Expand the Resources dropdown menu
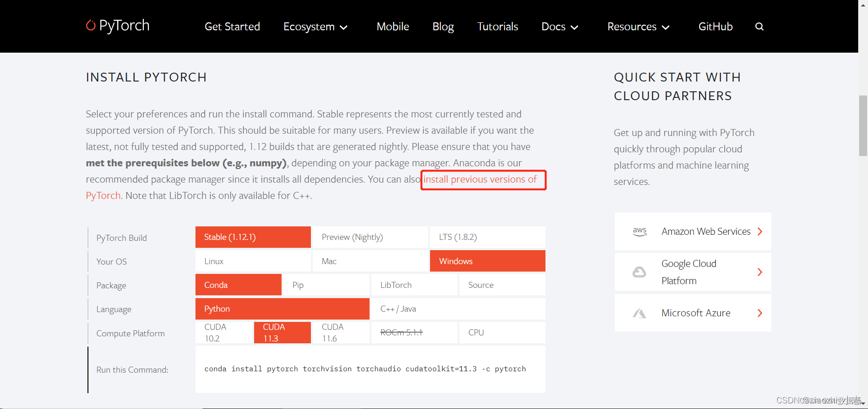This screenshot has height=409, width=868. pos(638,27)
